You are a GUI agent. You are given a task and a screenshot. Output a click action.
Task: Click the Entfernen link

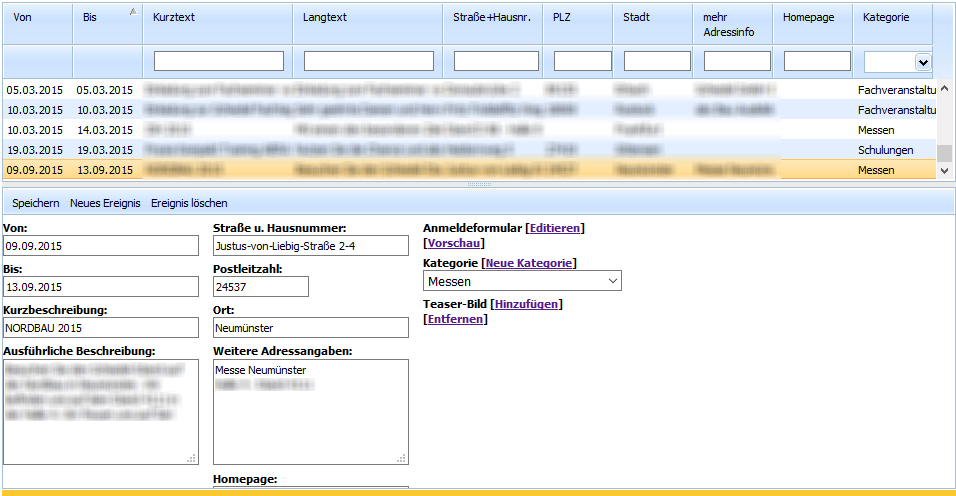pyautogui.click(x=455, y=319)
